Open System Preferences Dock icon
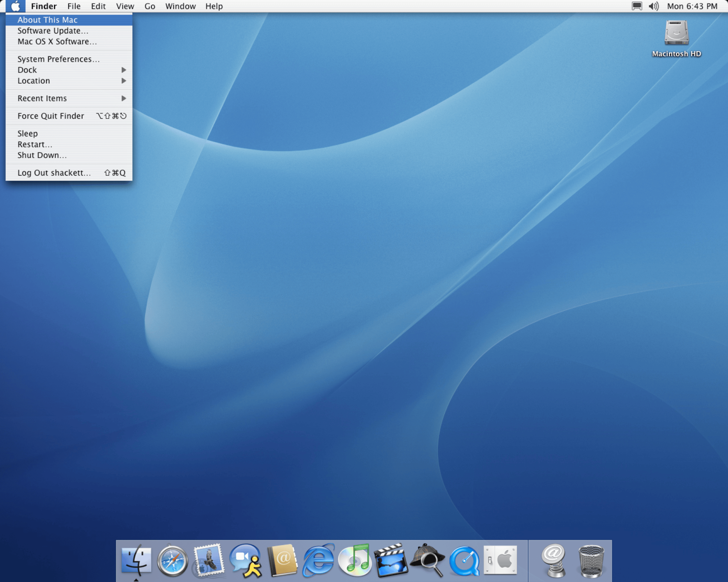Viewport: 728px width, 582px height. (x=500, y=560)
